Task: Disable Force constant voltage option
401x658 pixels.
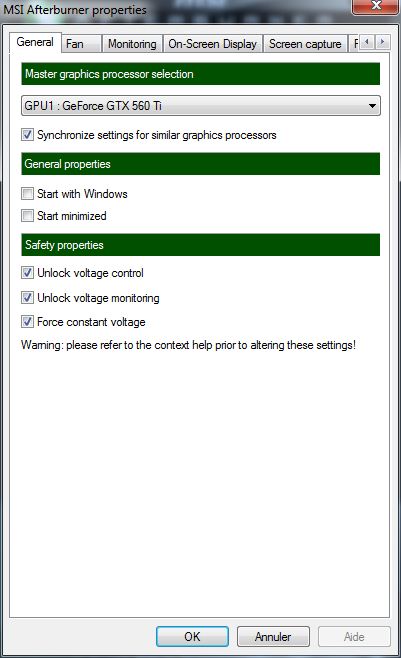Action: 28,322
